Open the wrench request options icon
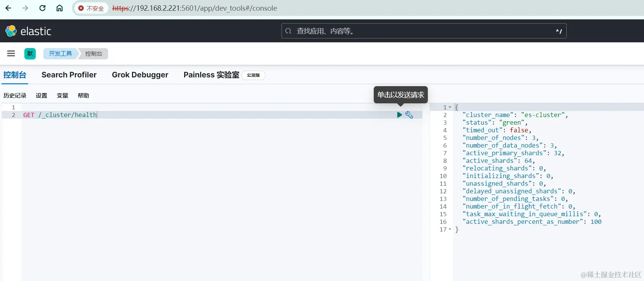 pos(409,115)
